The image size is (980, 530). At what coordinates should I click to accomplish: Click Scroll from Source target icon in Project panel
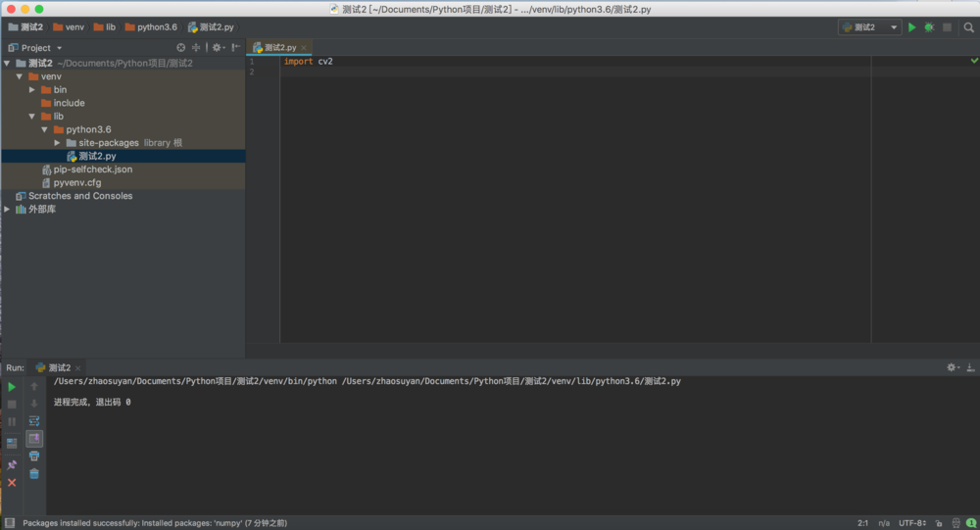click(x=180, y=47)
